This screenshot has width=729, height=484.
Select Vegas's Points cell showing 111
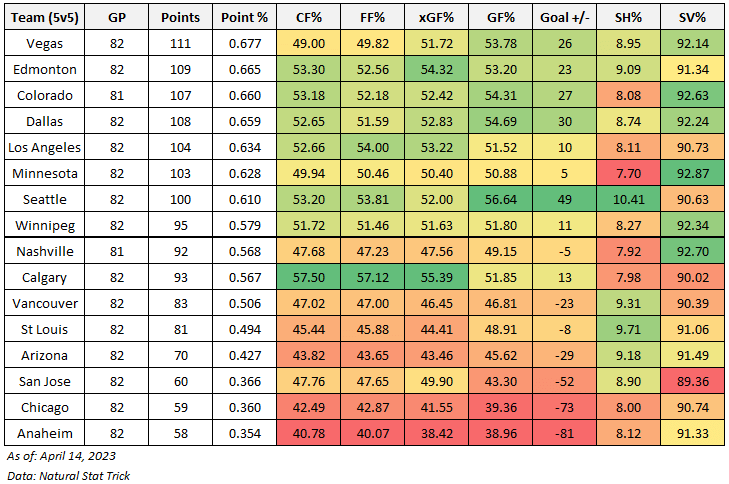(179, 43)
